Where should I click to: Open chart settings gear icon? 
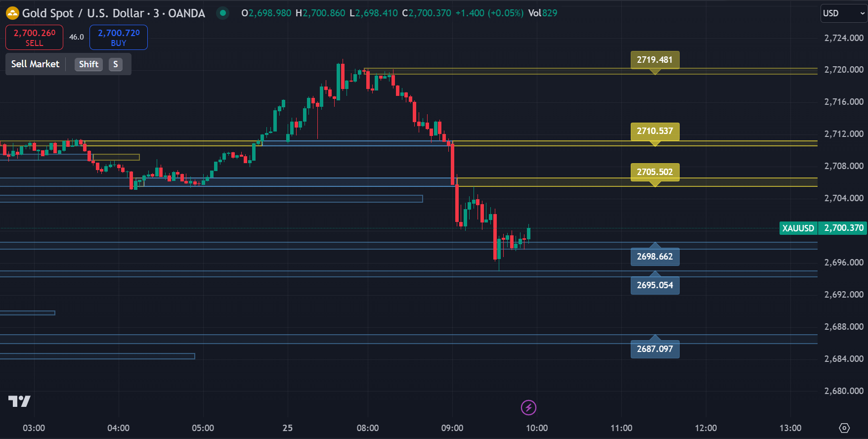point(844,428)
